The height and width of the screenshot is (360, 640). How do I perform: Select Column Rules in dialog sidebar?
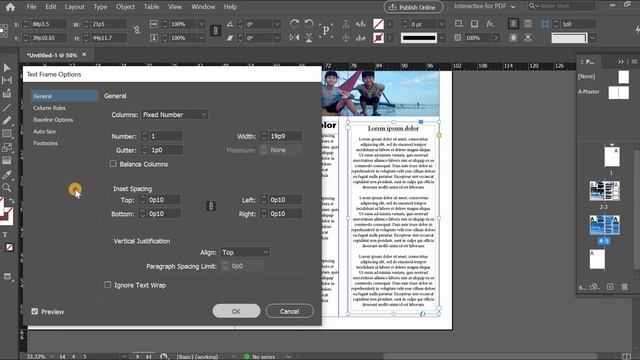tap(49, 108)
